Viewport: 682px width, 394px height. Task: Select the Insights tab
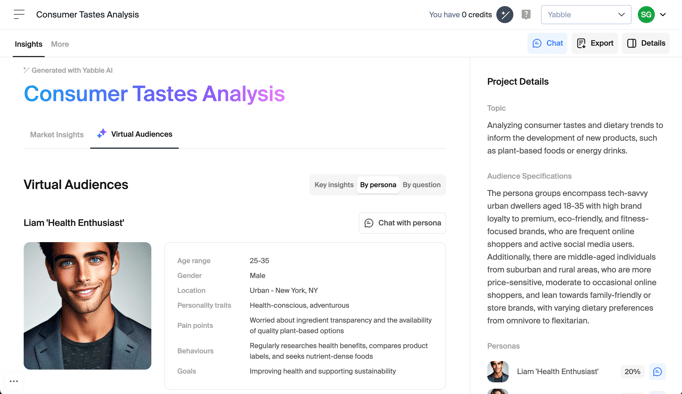28,44
